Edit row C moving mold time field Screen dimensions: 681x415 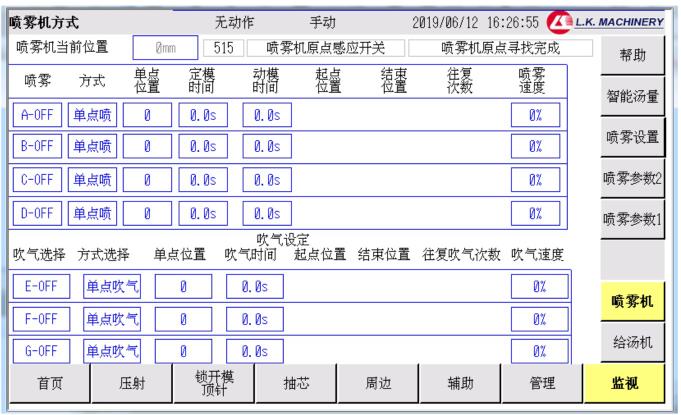pyautogui.click(x=267, y=180)
